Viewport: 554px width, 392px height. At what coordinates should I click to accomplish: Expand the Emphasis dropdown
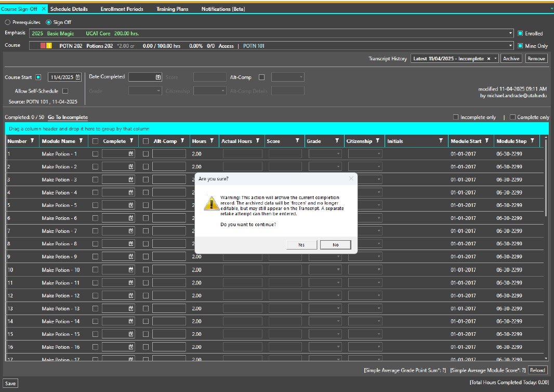coord(510,34)
